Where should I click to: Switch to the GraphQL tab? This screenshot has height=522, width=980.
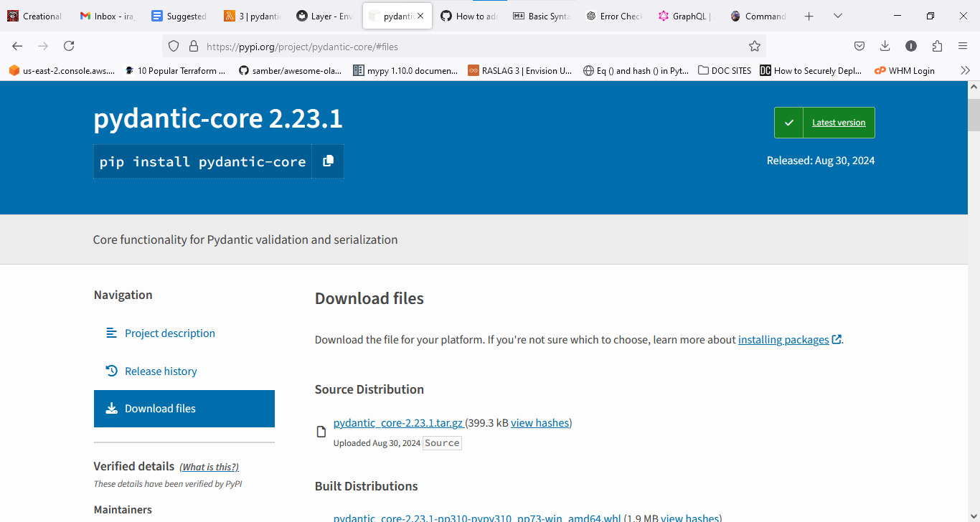click(686, 16)
